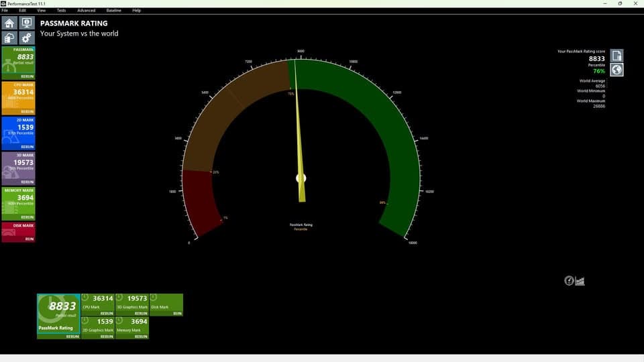This screenshot has height=362, width=644.
Task: Open the system information monitor icon
Action: [x=27, y=23]
